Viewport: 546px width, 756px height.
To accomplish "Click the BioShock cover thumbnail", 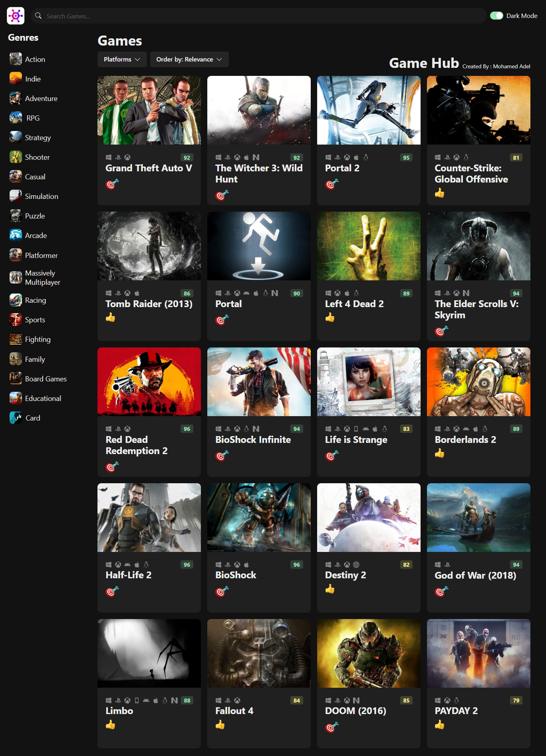I will pyautogui.click(x=259, y=518).
